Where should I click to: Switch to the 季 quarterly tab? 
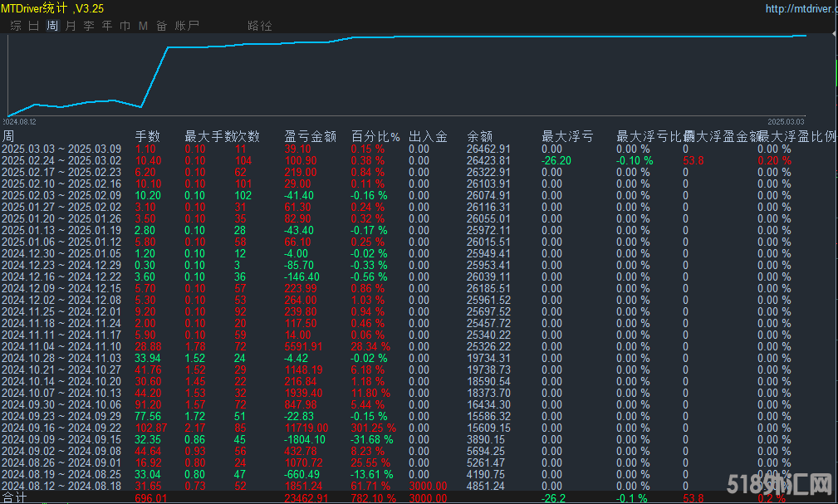pyautogui.click(x=89, y=26)
